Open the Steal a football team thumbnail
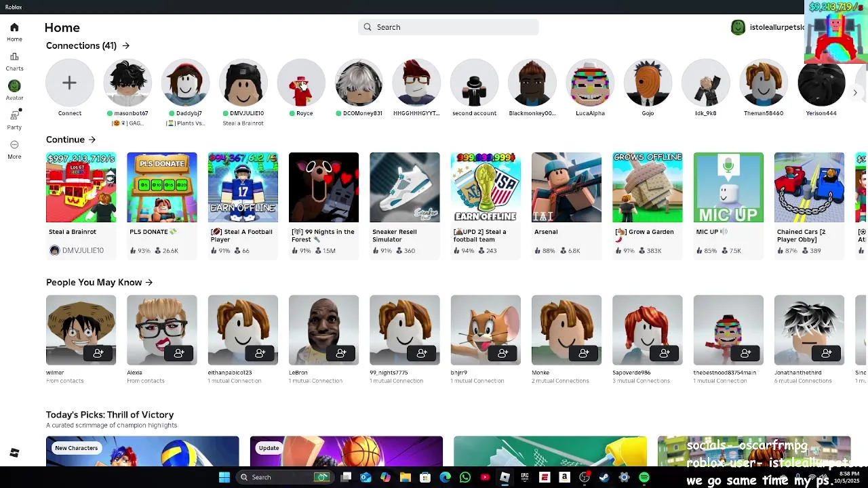 tap(486, 187)
